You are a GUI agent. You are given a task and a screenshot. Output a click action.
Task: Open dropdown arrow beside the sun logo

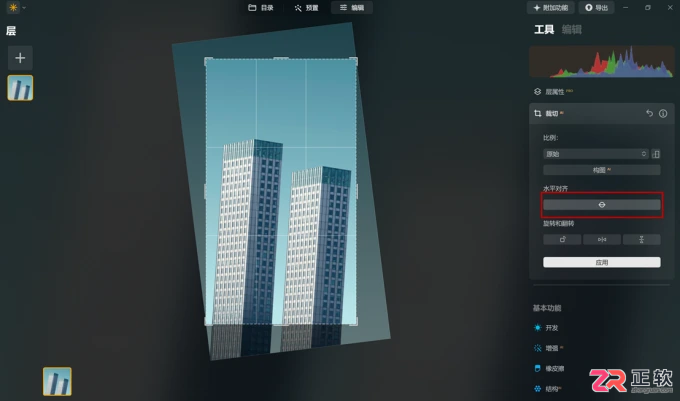click(x=24, y=8)
